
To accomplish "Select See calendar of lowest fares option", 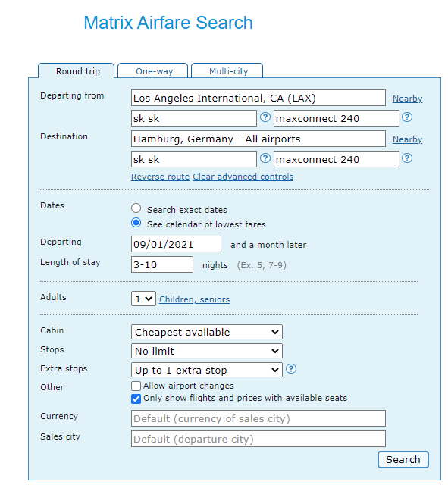I will (136, 223).
